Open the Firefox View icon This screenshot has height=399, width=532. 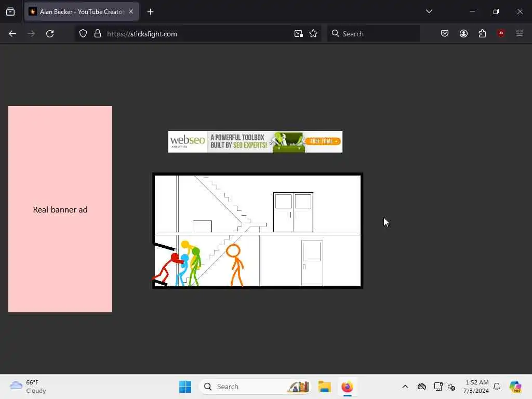[10, 12]
